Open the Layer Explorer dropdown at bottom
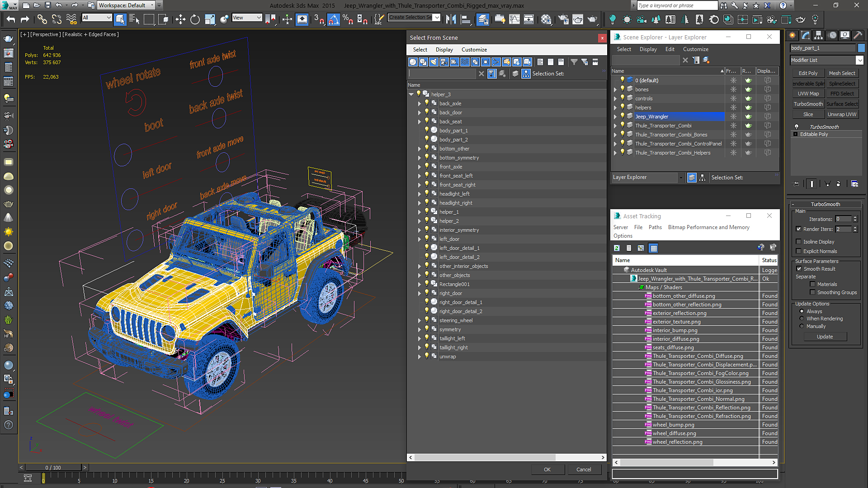 pos(647,178)
